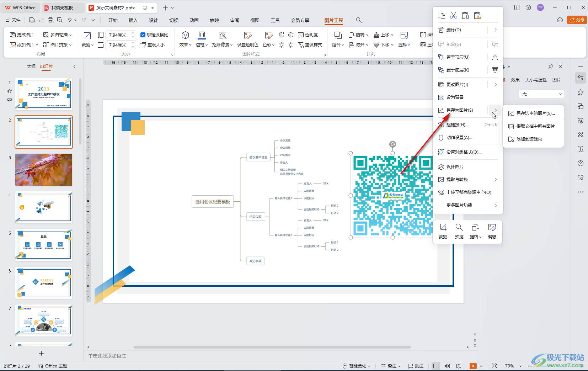
Task: Click Reset Style (重设样式) button
Action: click(310, 45)
